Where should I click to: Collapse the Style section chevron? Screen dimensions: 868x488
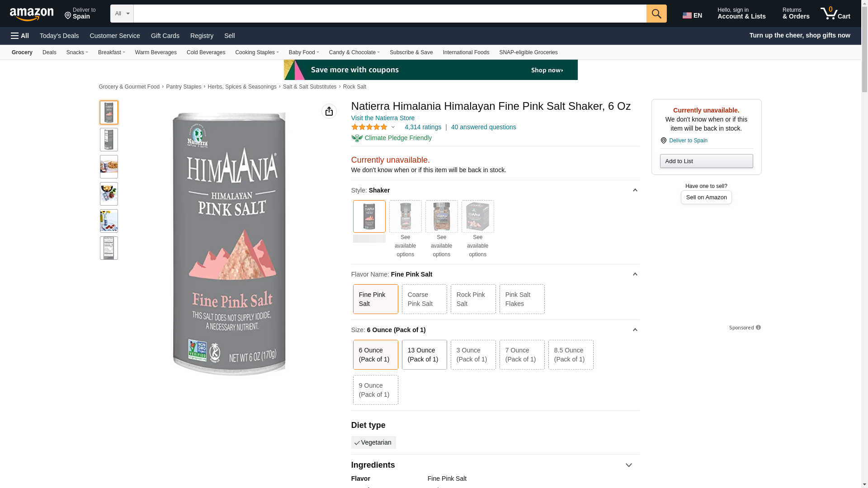pos(635,190)
